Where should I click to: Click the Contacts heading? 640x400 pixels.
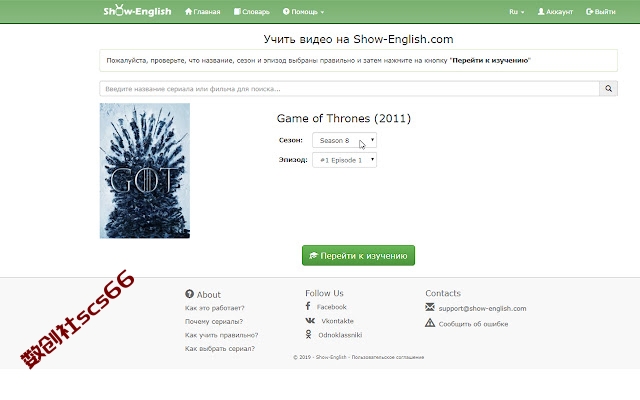(x=443, y=293)
